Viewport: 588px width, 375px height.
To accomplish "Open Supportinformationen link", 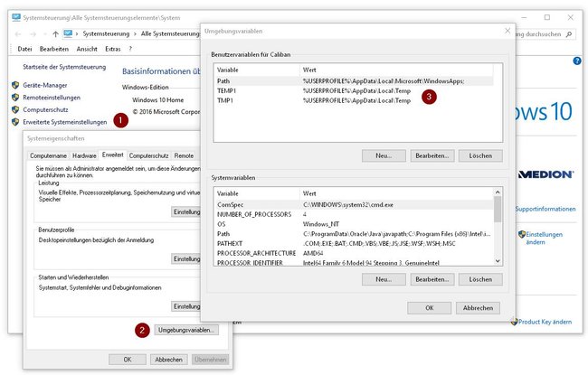I will click(x=545, y=209).
